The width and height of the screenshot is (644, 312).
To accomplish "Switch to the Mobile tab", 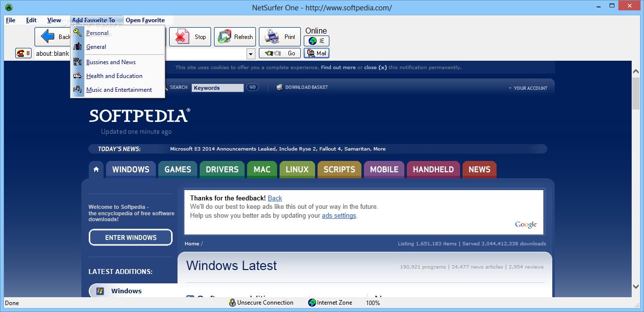I will point(384,169).
